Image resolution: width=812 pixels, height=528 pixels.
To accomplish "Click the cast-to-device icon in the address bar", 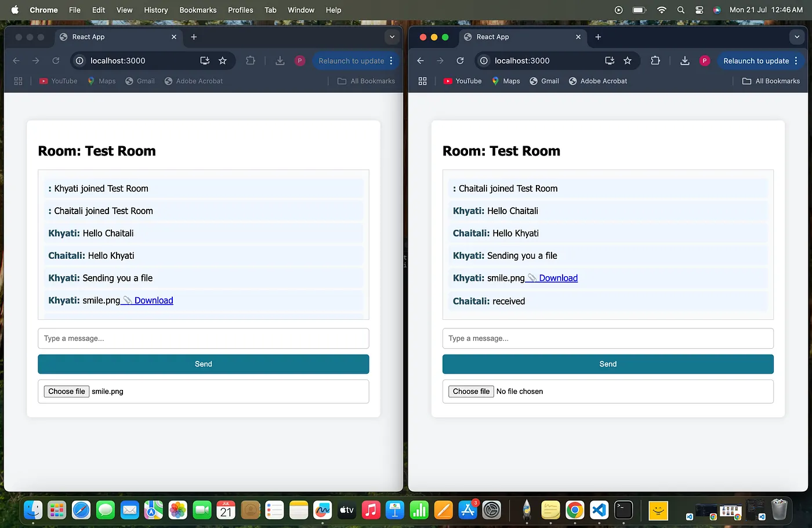I will tap(204, 60).
